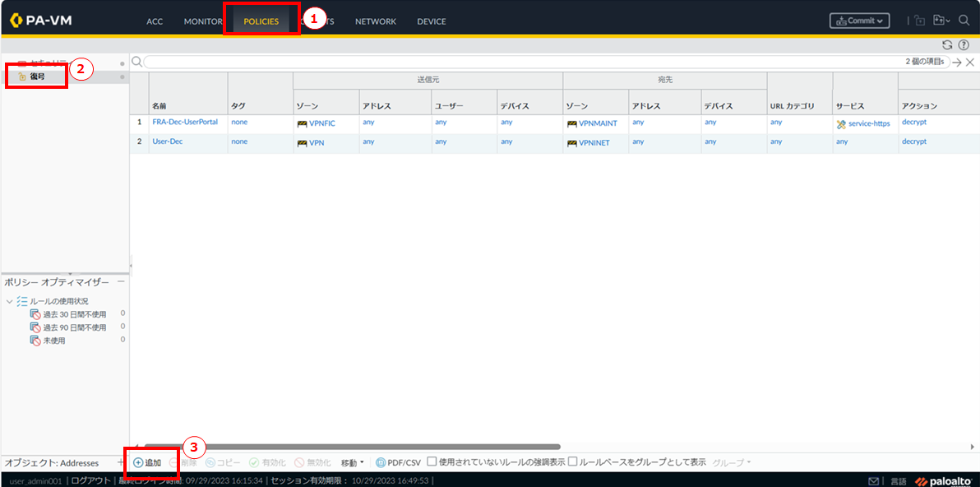
Task: Click the コピー clone button
Action: pos(223,462)
